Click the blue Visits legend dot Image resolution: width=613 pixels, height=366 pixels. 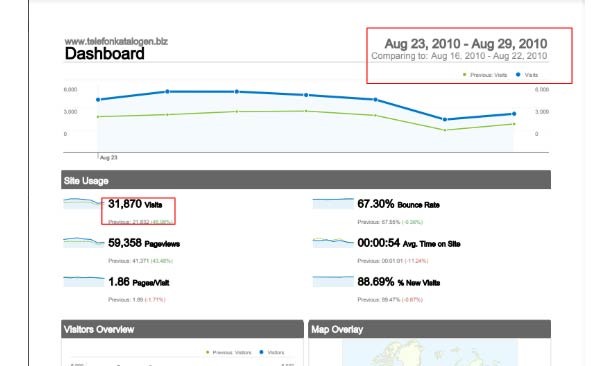(x=518, y=75)
